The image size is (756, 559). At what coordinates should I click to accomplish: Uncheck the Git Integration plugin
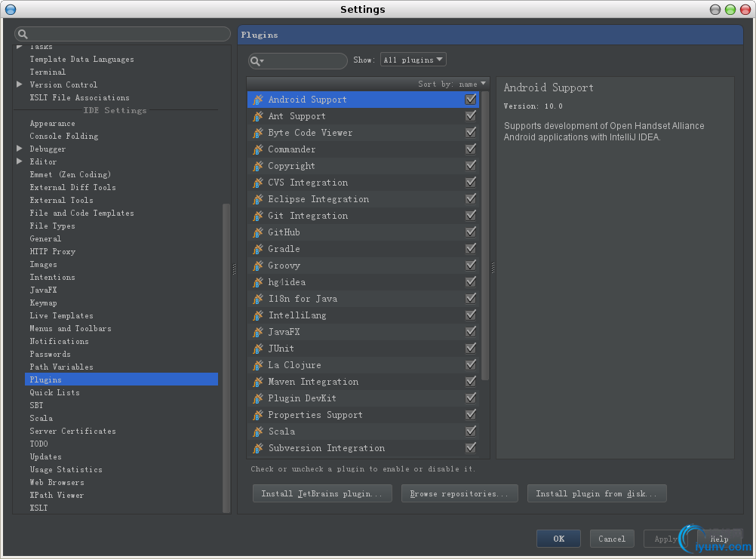click(471, 216)
